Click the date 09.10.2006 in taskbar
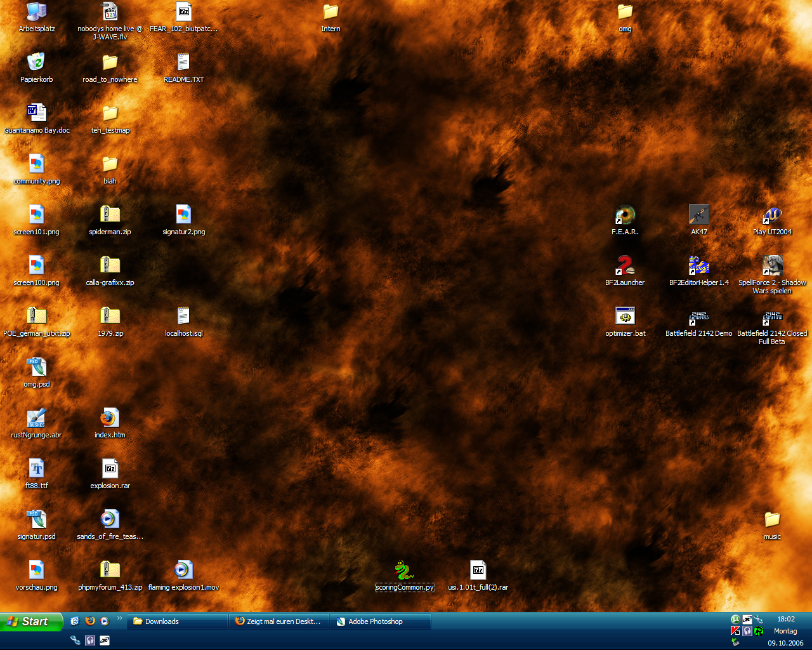The height and width of the screenshot is (650, 812). (786, 643)
